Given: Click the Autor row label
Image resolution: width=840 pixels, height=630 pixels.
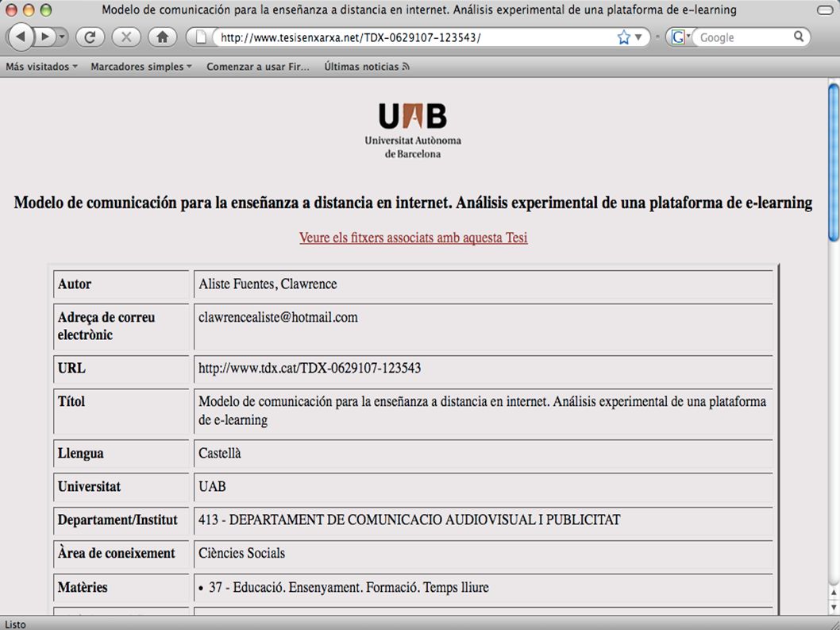Looking at the screenshot, I should point(75,284).
